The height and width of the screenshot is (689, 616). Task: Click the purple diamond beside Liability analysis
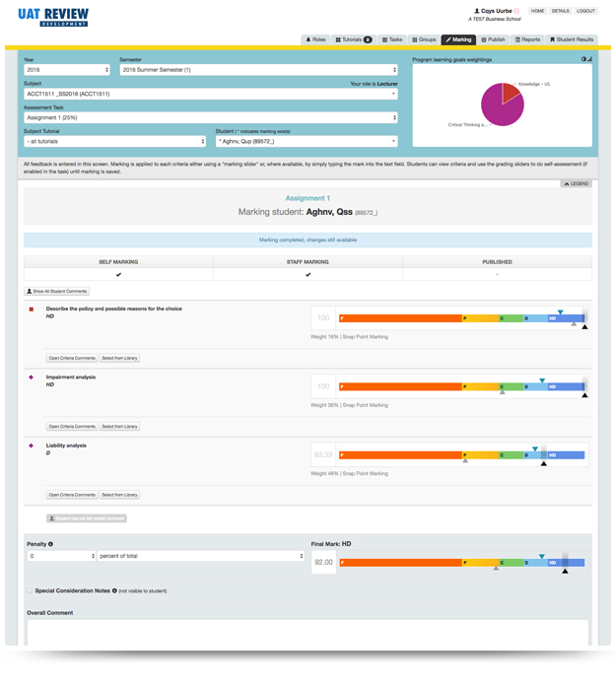[32, 446]
